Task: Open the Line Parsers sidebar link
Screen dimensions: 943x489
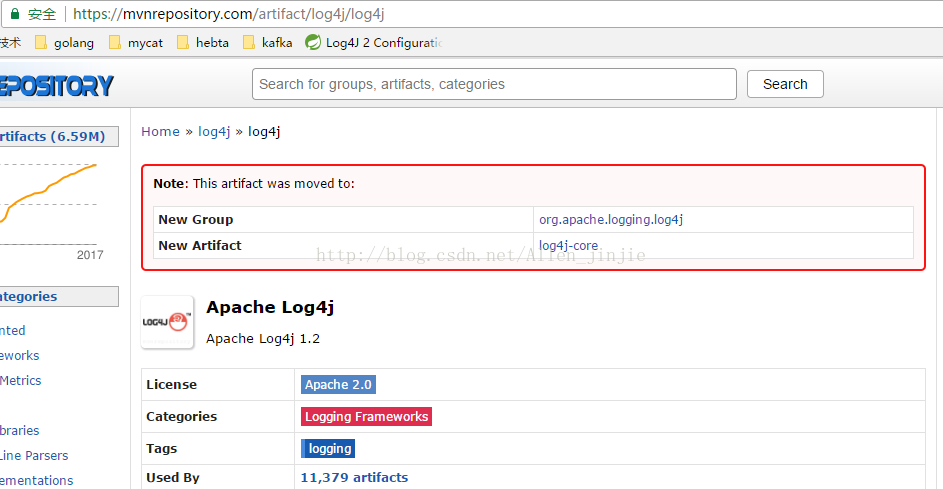Action: (x=34, y=456)
